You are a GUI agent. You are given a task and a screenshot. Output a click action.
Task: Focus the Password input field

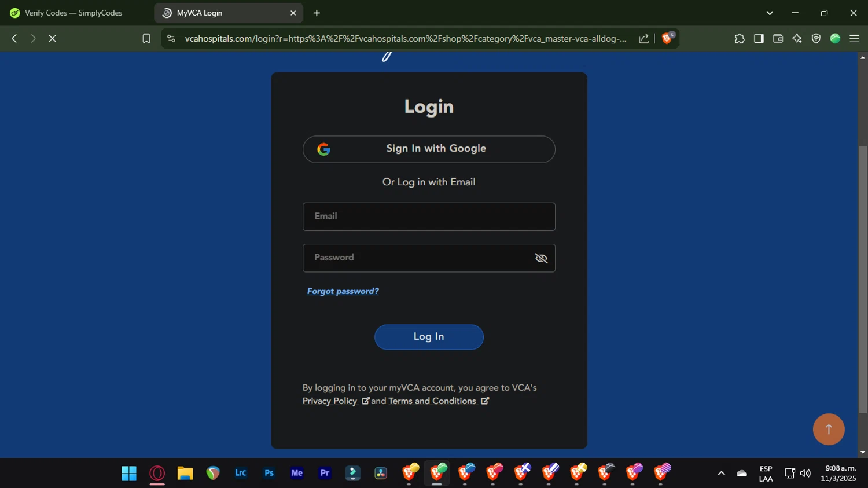(x=429, y=258)
